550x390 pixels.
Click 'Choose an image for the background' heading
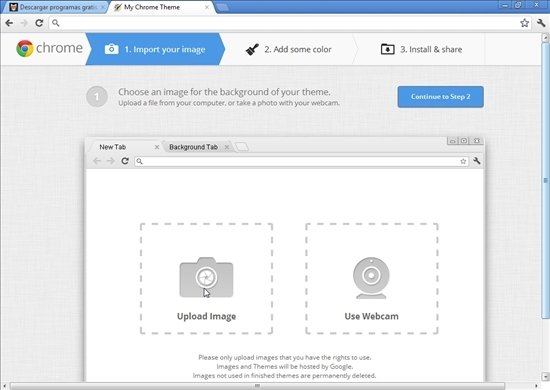point(224,92)
